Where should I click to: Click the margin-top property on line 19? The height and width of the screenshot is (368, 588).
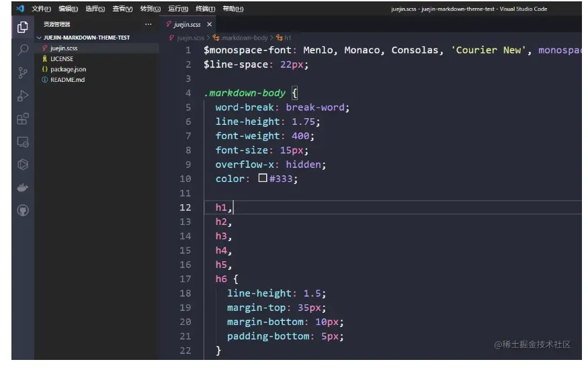[256, 308]
